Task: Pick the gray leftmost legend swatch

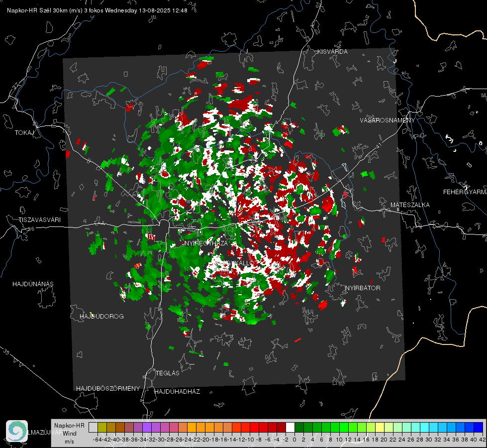Action: point(93,427)
